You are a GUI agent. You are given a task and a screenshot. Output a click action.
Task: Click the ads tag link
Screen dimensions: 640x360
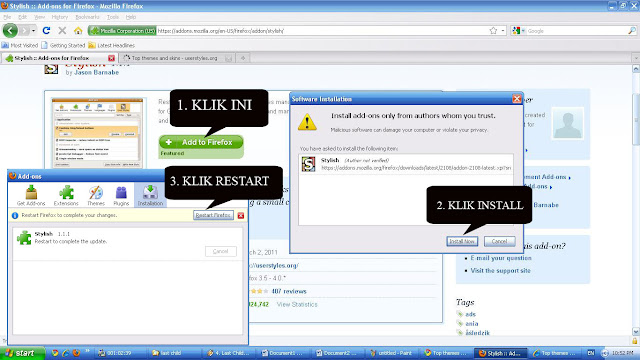(470, 314)
